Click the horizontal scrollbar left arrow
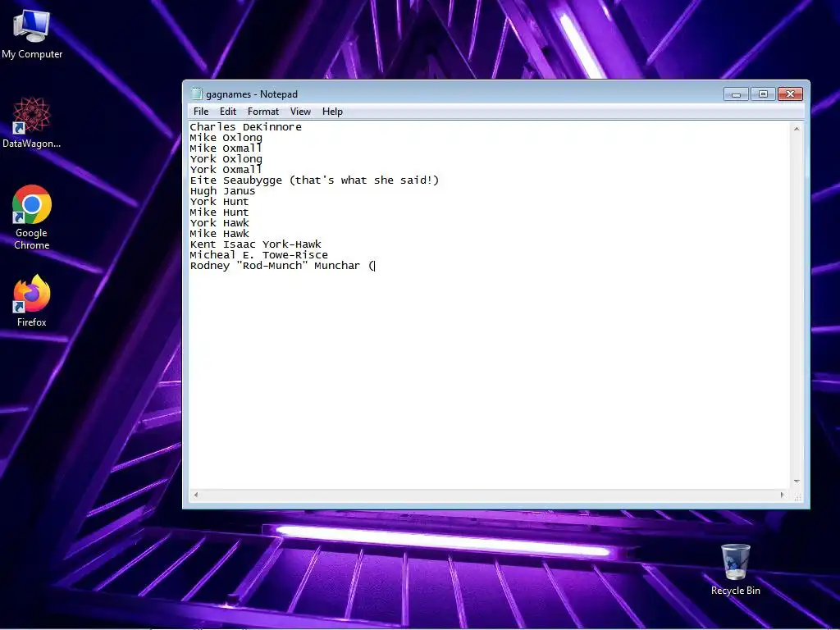This screenshot has width=840, height=630. tap(196, 495)
